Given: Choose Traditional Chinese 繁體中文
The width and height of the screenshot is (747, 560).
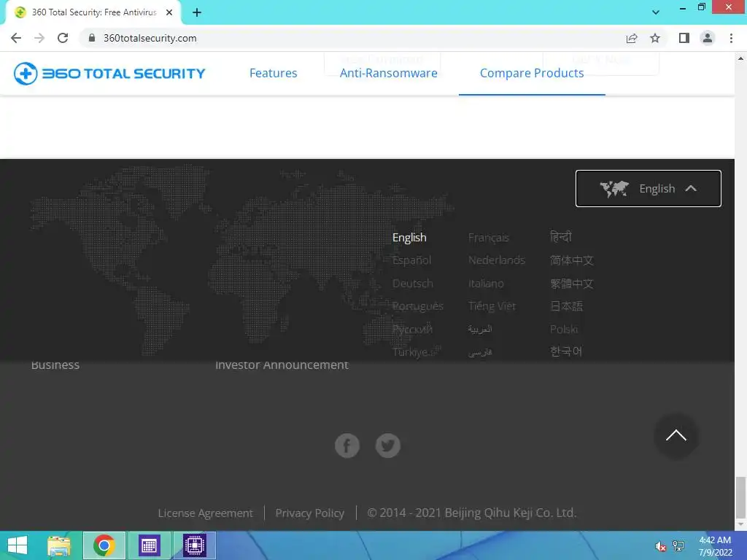Looking at the screenshot, I should point(572,284).
